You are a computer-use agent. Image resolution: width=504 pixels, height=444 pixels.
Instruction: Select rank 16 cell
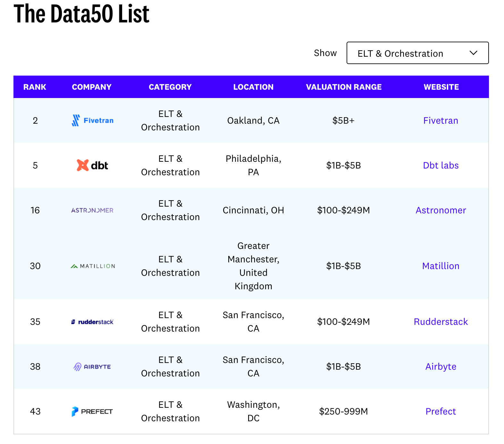[x=35, y=210]
